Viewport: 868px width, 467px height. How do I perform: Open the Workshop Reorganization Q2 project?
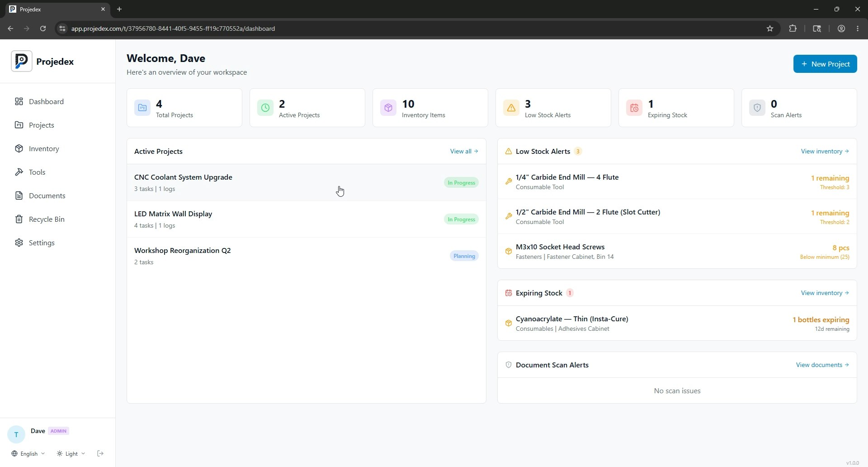click(307, 256)
